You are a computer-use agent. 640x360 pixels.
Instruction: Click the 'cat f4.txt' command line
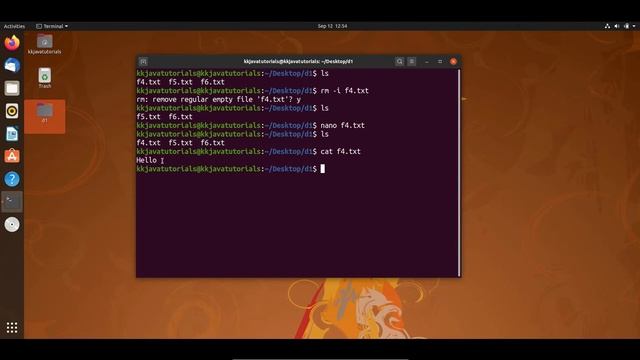coord(249,151)
